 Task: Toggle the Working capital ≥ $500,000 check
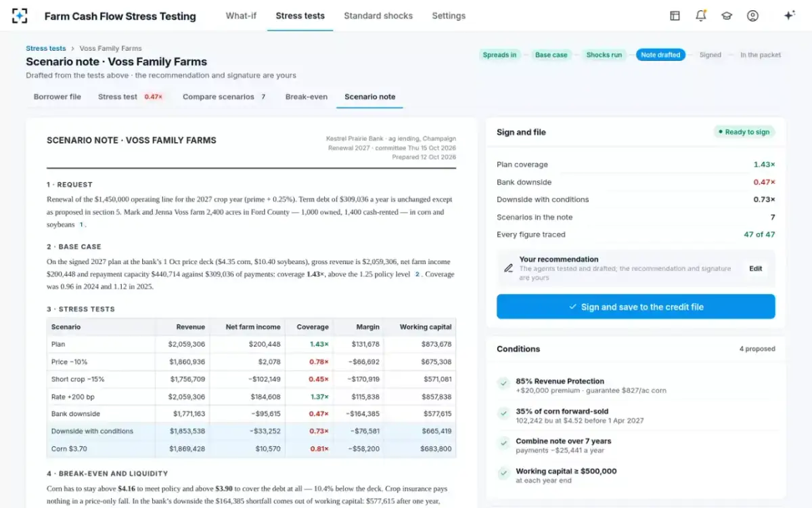tap(503, 473)
